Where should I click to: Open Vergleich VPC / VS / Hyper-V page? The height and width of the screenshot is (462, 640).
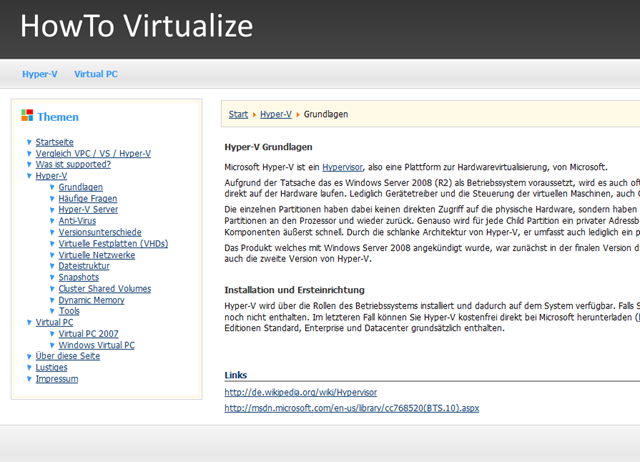pyautogui.click(x=93, y=153)
